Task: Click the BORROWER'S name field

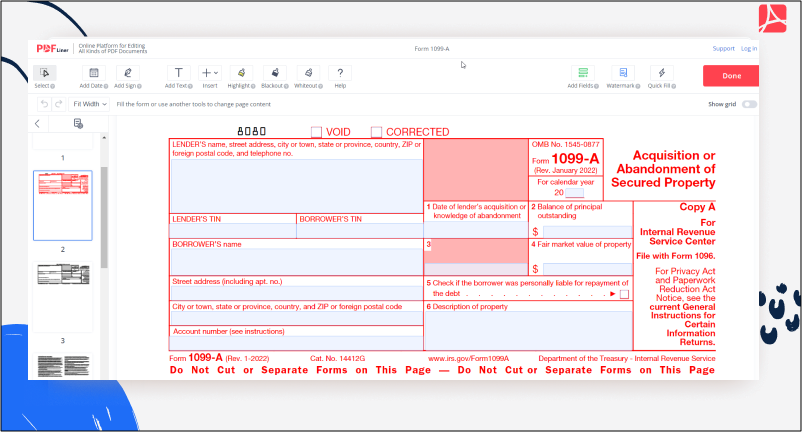Action: [297, 262]
